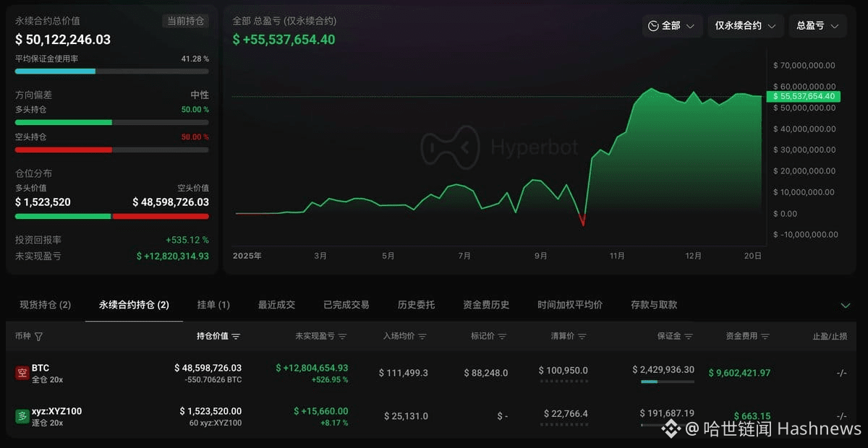868x448 pixels.
Task: Click the sort icon next to 未实现盈亏
Action: 343,337
